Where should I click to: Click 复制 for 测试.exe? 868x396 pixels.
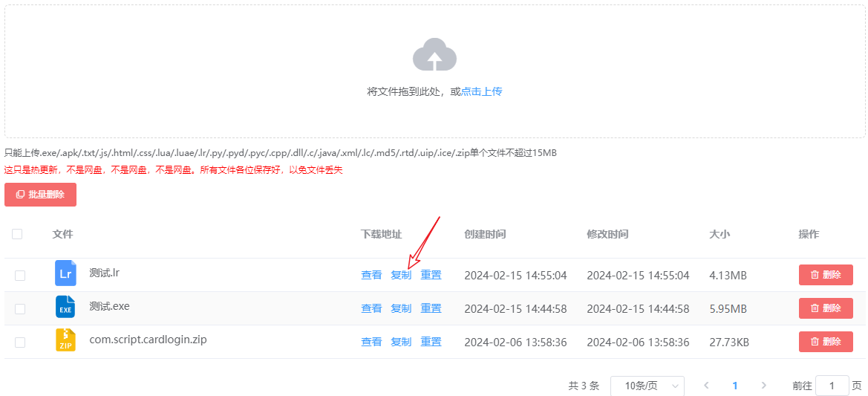(x=402, y=308)
